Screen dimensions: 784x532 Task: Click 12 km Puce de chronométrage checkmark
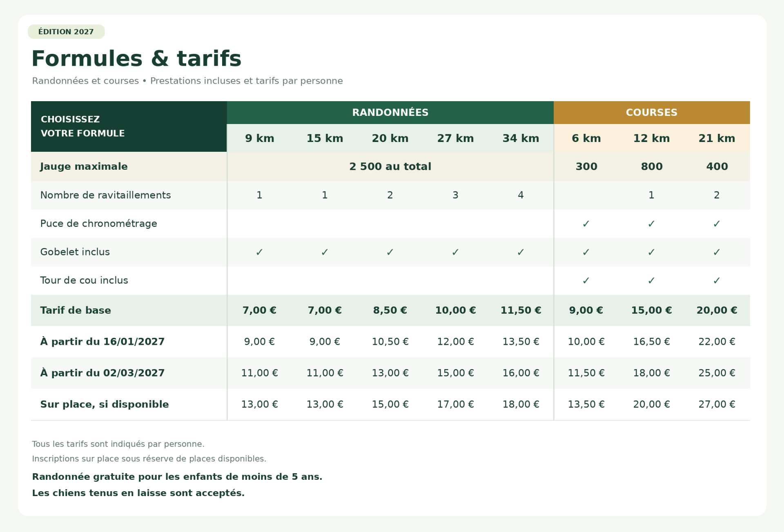(x=651, y=224)
